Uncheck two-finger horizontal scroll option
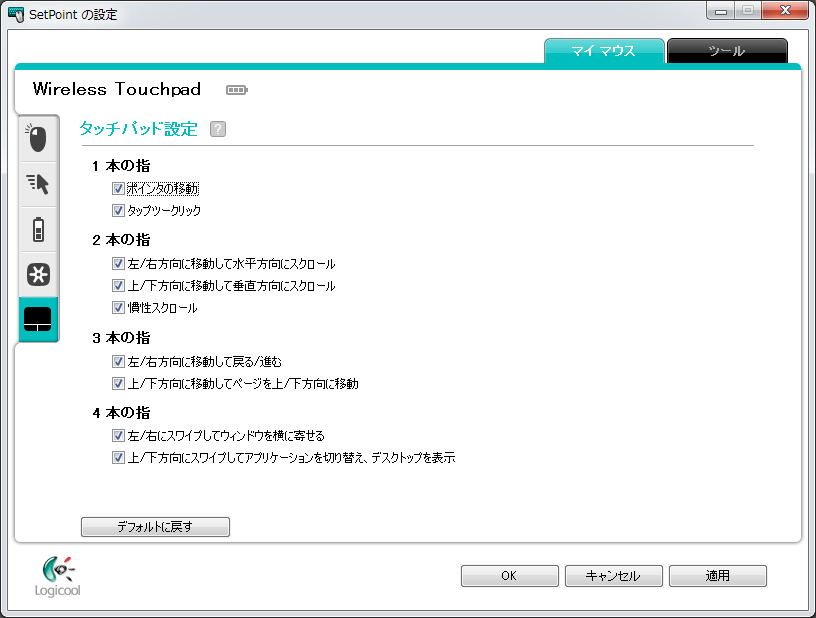The width and height of the screenshot is (816, 618). (x=118, y=264)
